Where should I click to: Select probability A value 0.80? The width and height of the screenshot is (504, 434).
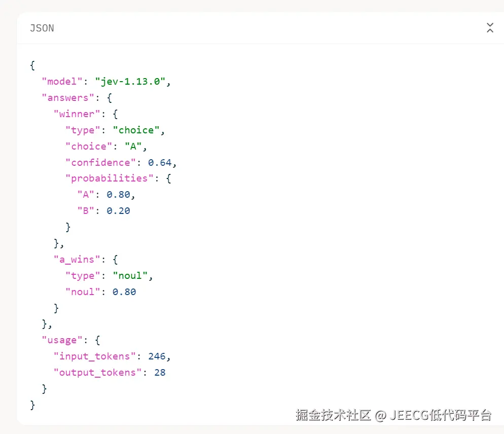click(118, 195)
